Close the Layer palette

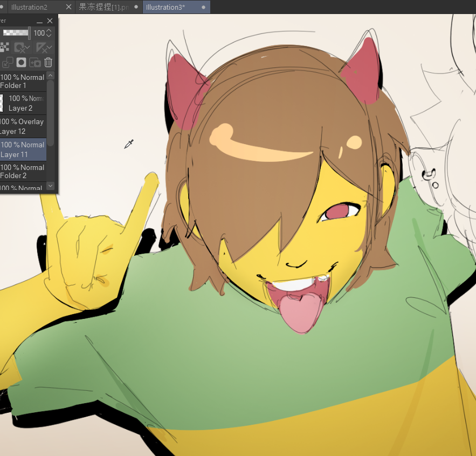point(50,21)
